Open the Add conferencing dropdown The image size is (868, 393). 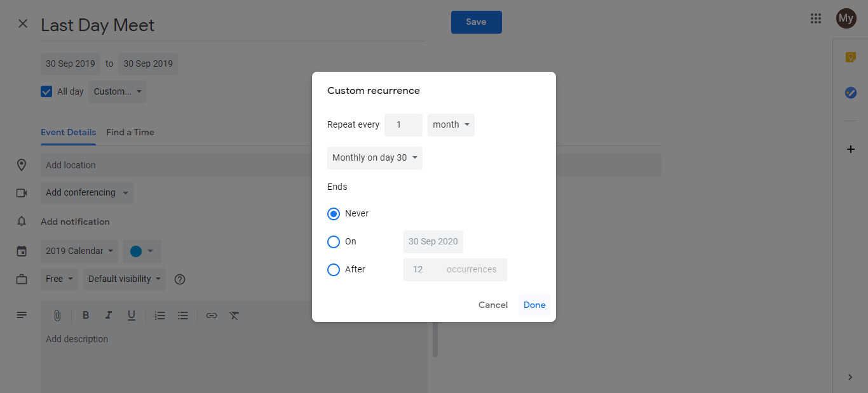pyautogui.click(x=87, y=192)
